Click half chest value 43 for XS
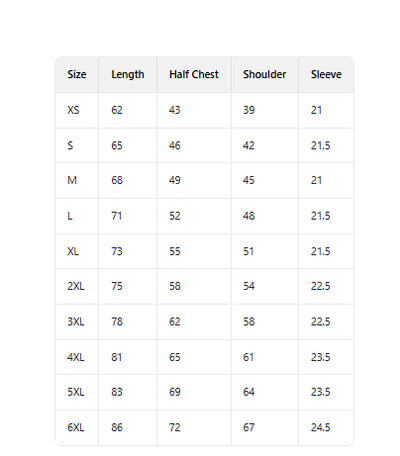The width and height of the screenshot is (400, 456). [x=175, y=110]
